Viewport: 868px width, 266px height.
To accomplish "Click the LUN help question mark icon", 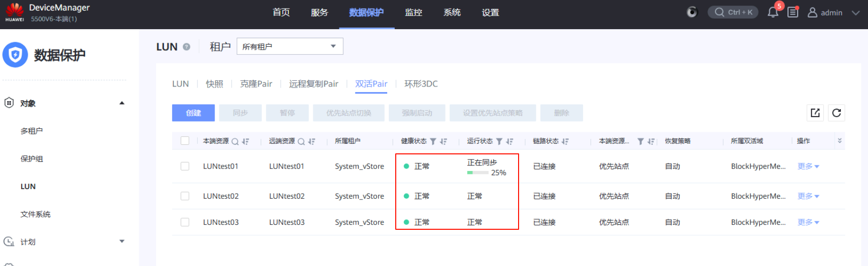I will point(187,47).
